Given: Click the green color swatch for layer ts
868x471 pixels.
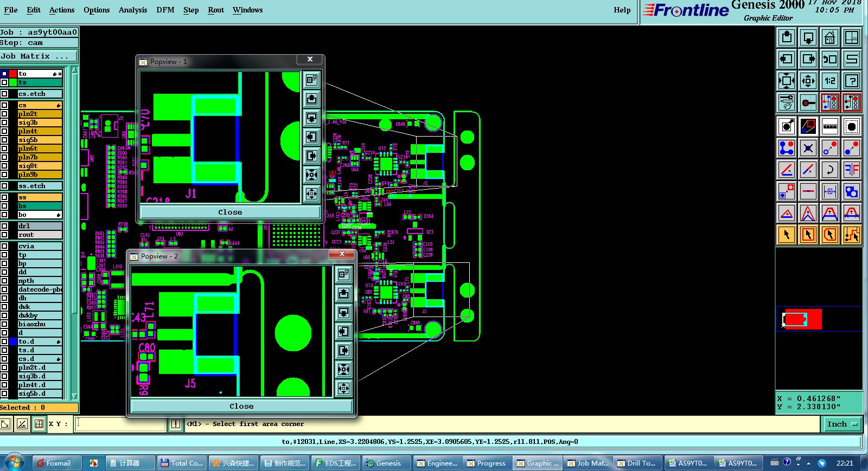Looking at the screenshot, I should (x=13, y=82).
